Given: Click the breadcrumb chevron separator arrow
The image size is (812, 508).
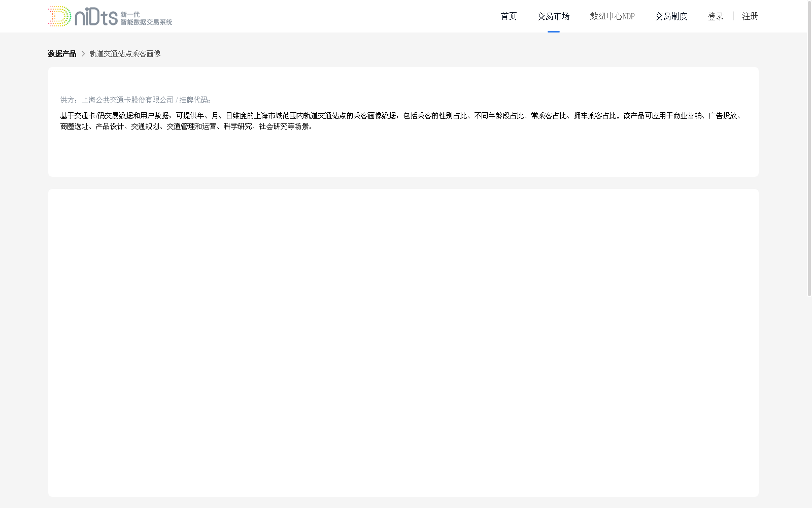Looking at the screenshot, I should pyautogui.click(x=83, y=54).
